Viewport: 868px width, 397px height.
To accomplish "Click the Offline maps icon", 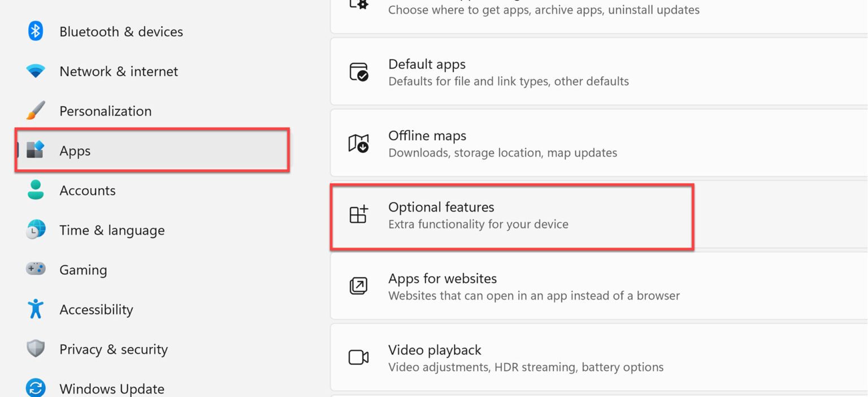I will (x=359, y=143).
